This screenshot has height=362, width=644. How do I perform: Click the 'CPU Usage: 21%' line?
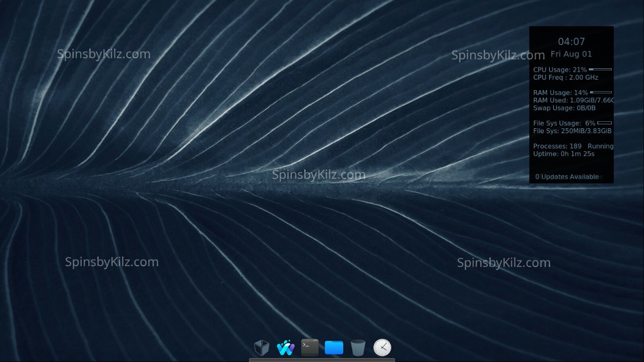point(560,70)
